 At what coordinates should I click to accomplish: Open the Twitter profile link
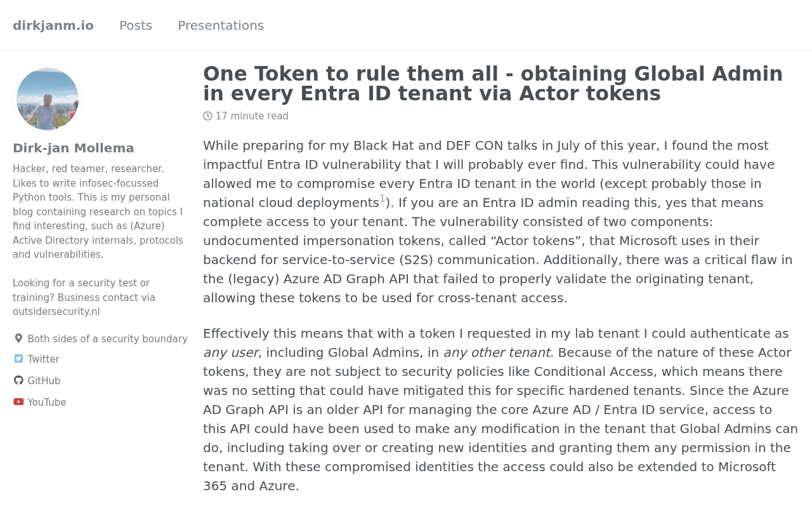(x=43, y=358)
